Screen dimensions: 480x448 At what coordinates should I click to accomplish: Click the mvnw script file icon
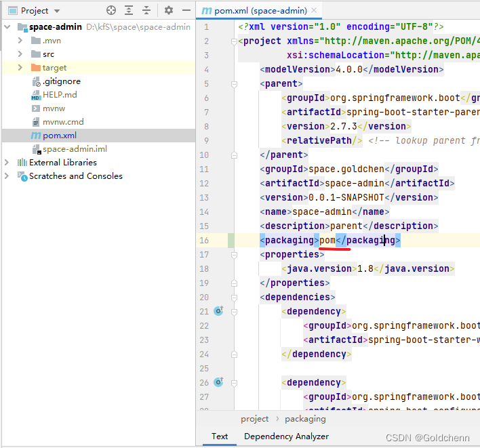click(36, 108)
